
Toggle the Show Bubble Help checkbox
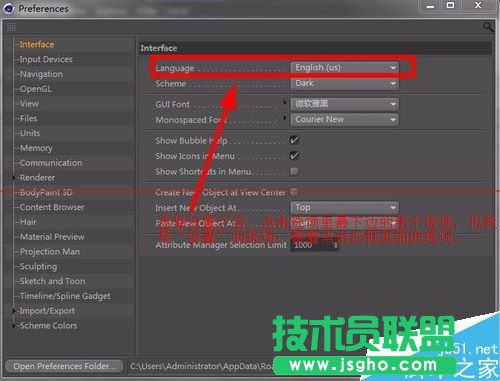(294, 140)
